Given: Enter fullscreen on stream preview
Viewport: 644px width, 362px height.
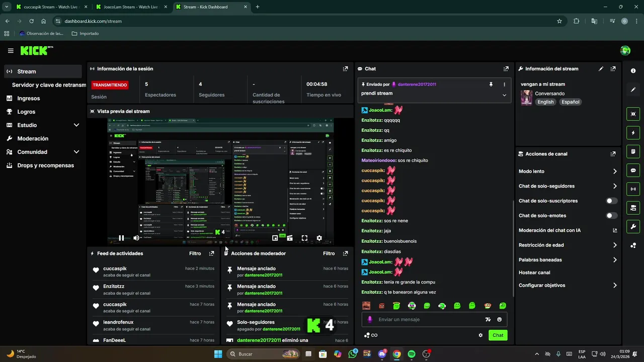Looking at the screenshot, I should (304, 238).
